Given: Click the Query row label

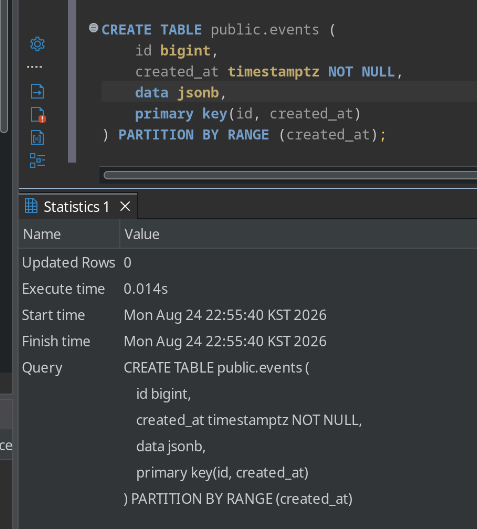Looking at the screenshot, I should 42,368.
